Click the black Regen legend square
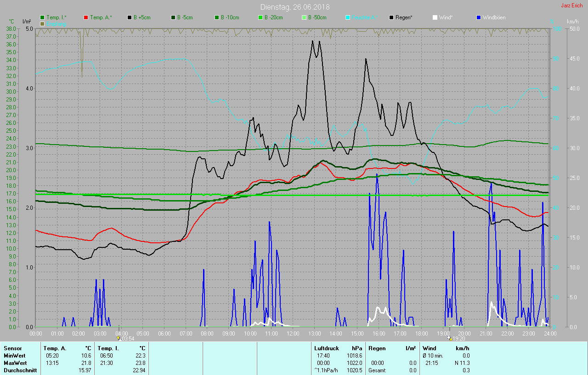This screenshot has height=375, width=588. pyautogui.click(x=391, y=17)
